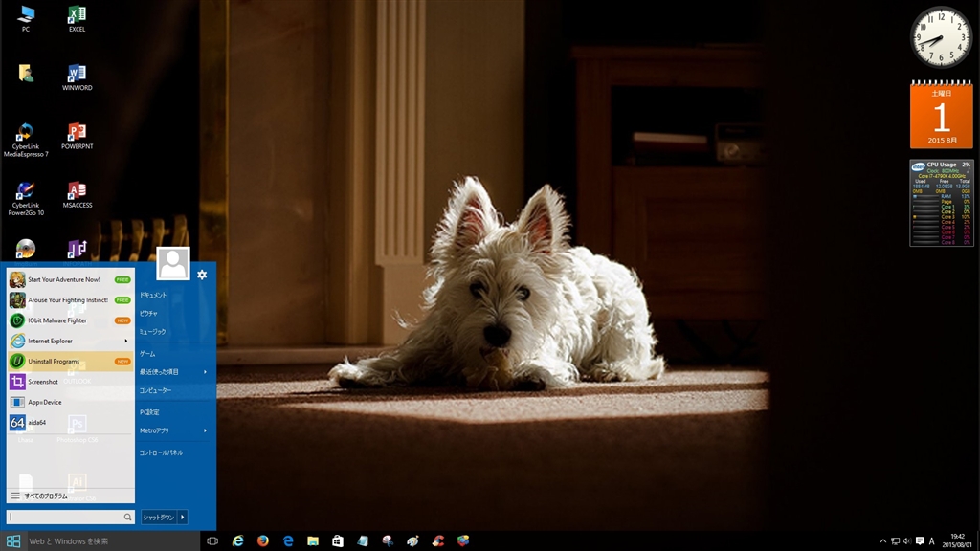Launch the MSACCESS desktop shortcut
Image resolution: width=980 pixels, height=551 pixels.
tap(77, 194)
